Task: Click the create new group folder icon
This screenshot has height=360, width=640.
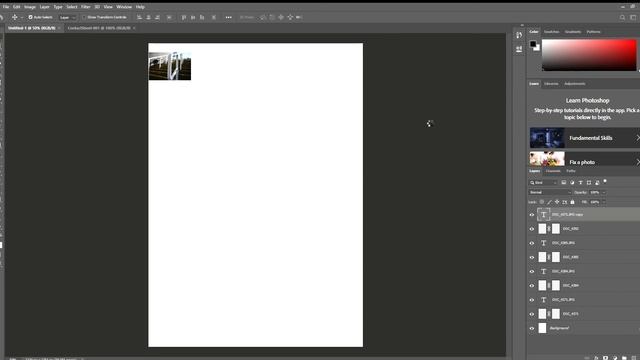Action: (x=624, y=358)
